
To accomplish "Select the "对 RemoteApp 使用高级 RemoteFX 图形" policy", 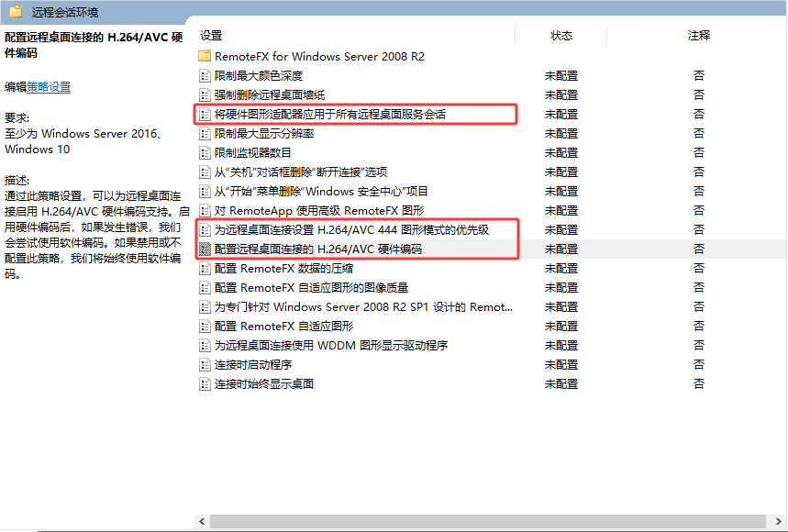I will coord(294,210).
